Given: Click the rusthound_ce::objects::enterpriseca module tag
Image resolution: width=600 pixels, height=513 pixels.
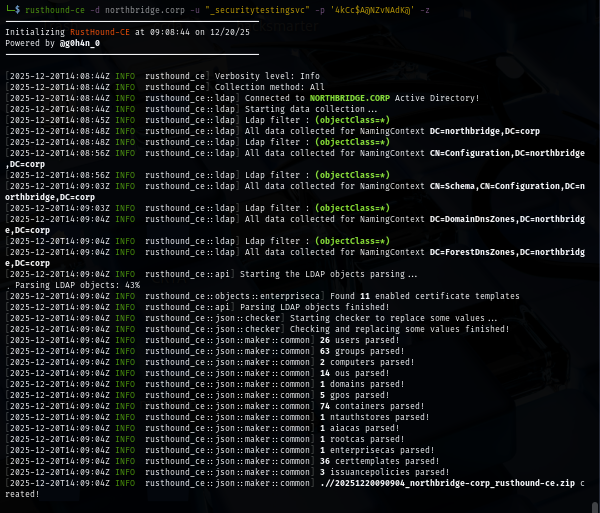Looking at the screenshot, I should [x=232, y=296].
